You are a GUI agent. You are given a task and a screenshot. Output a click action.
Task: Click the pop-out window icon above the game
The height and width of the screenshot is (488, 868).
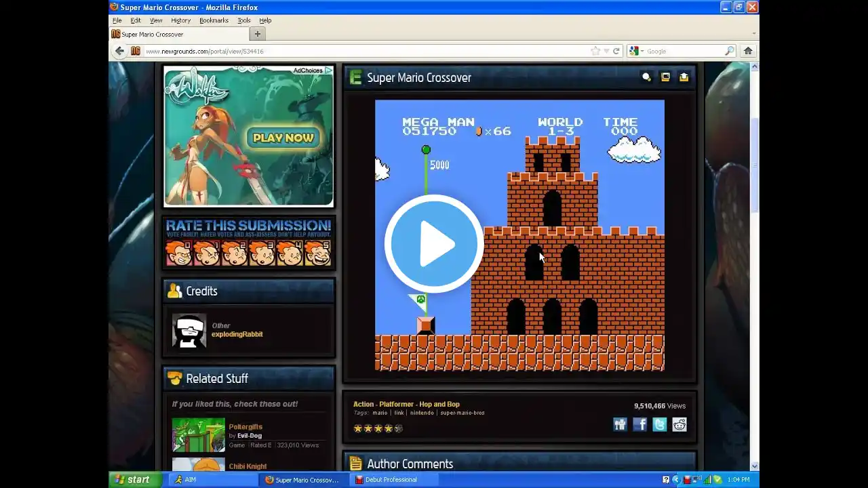[665, 77]
